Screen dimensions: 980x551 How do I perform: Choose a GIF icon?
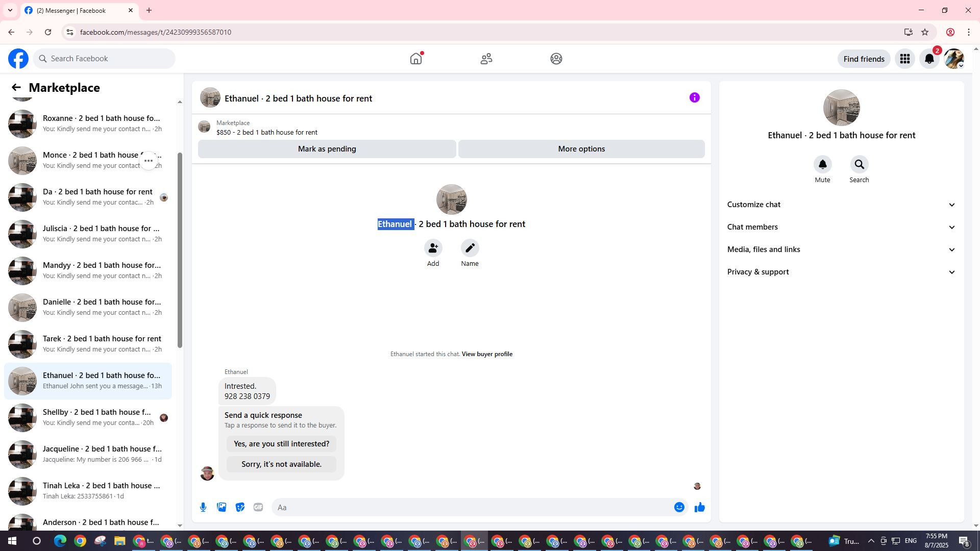(x=258, y=507)
